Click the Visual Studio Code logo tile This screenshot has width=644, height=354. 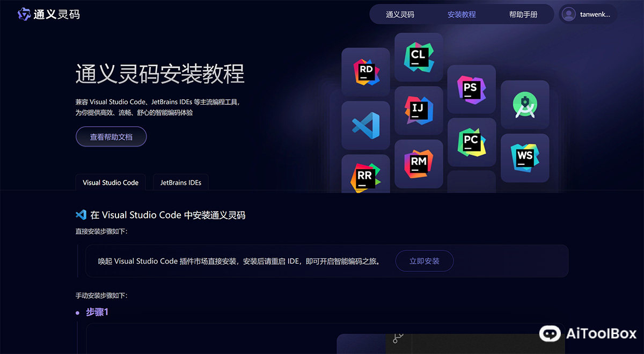click(x=365, y=125)
